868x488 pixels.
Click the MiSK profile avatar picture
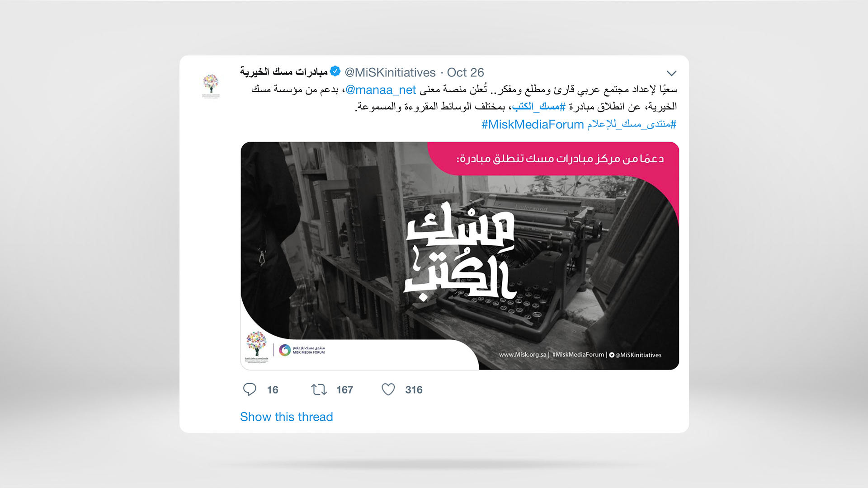[211, 86]
